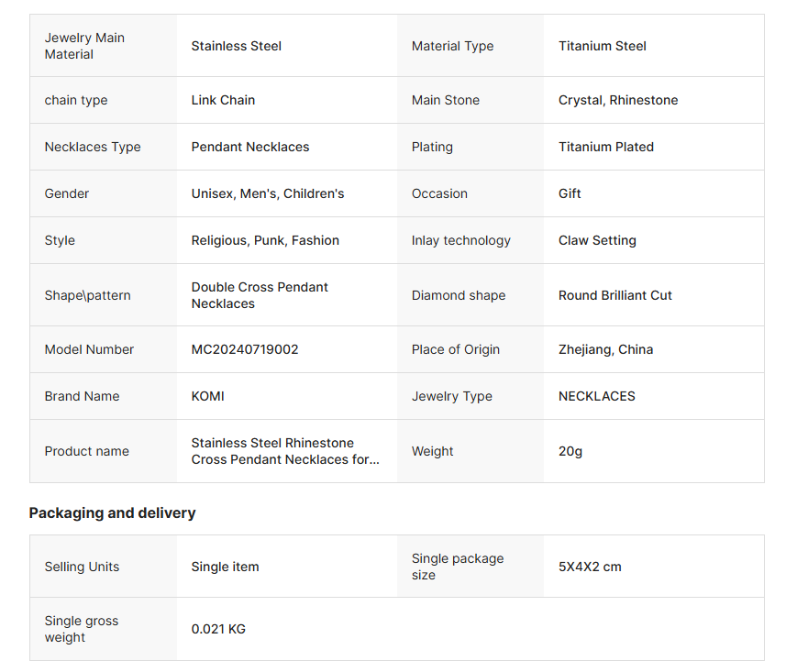Click the Stainless Steel value cell
Viewport: 786px width, 672px height.
(x=237, y=46)
